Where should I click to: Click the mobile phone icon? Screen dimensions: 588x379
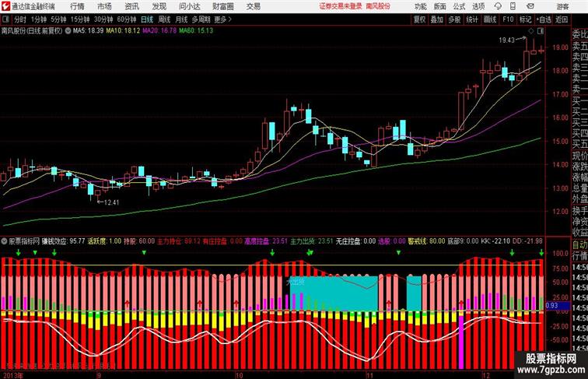pos(513,6)
